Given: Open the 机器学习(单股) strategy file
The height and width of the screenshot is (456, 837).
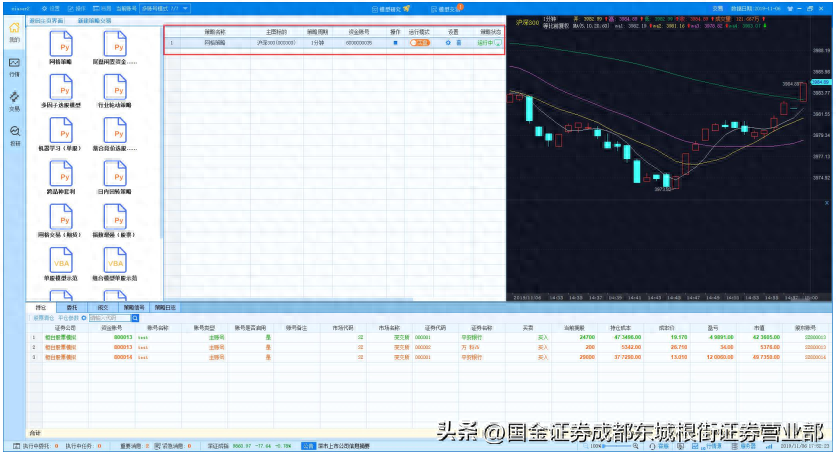Looking at the screenshot, I should [x=61, y=134].
